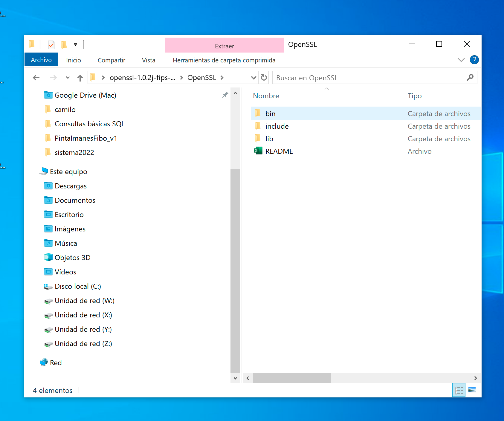The image size is (504, 421).
Task: Open the include folder
Action: coord(277,126)
